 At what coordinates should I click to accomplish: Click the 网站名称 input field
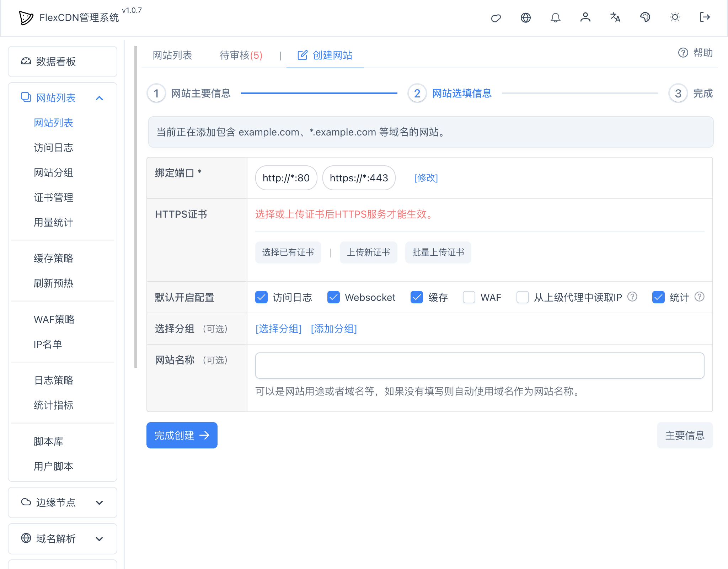[480, 366]
